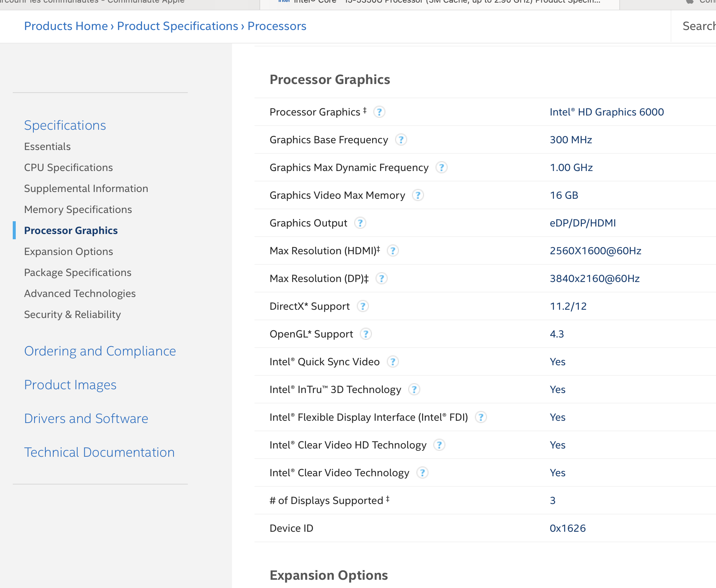The width and height of the screenshot is (716, 588).
Task: Click help icon for DirectX Support
Action: [362, 306]
